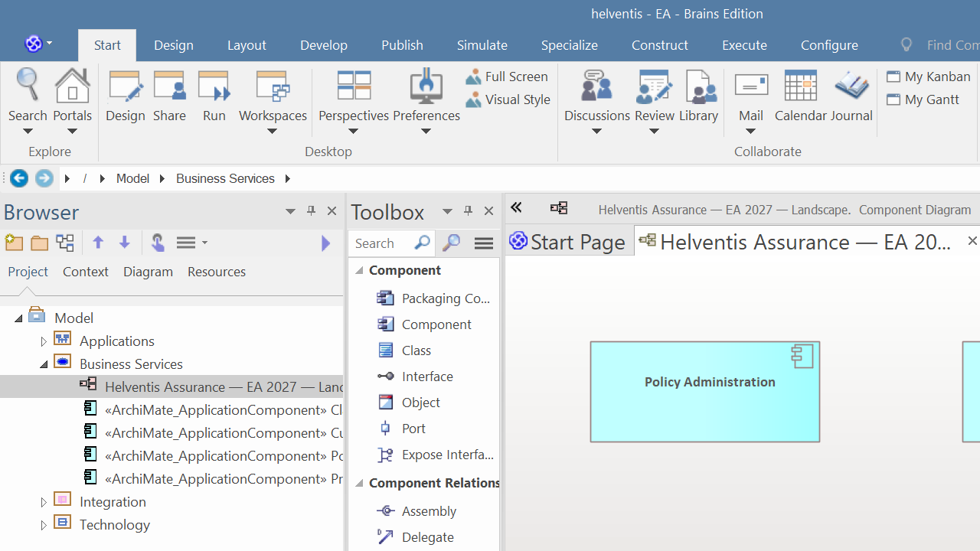Open Visual Style settings
The width and height of the screenshot is (980, 551).
(x=508, y=99)
